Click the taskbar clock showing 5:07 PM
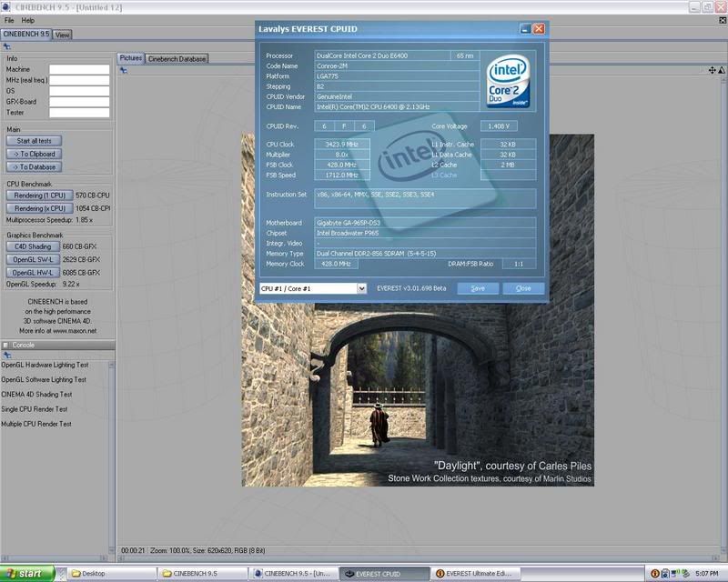 [707, 574]
